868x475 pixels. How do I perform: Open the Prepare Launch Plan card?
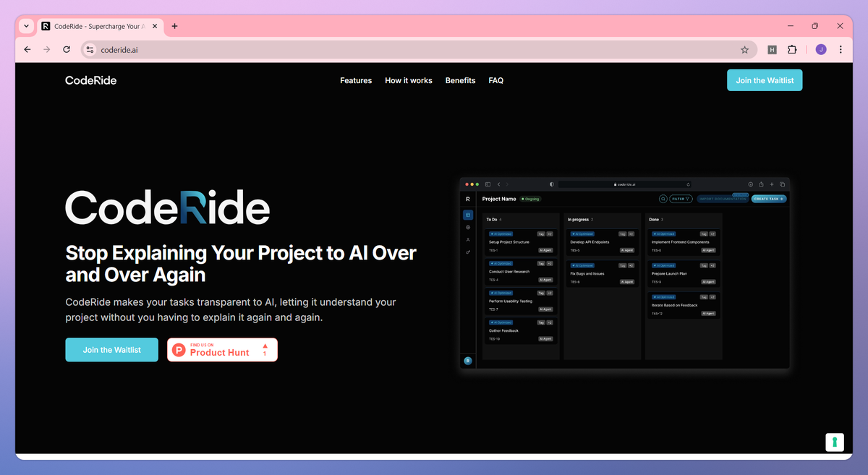(x=684, y=273)
